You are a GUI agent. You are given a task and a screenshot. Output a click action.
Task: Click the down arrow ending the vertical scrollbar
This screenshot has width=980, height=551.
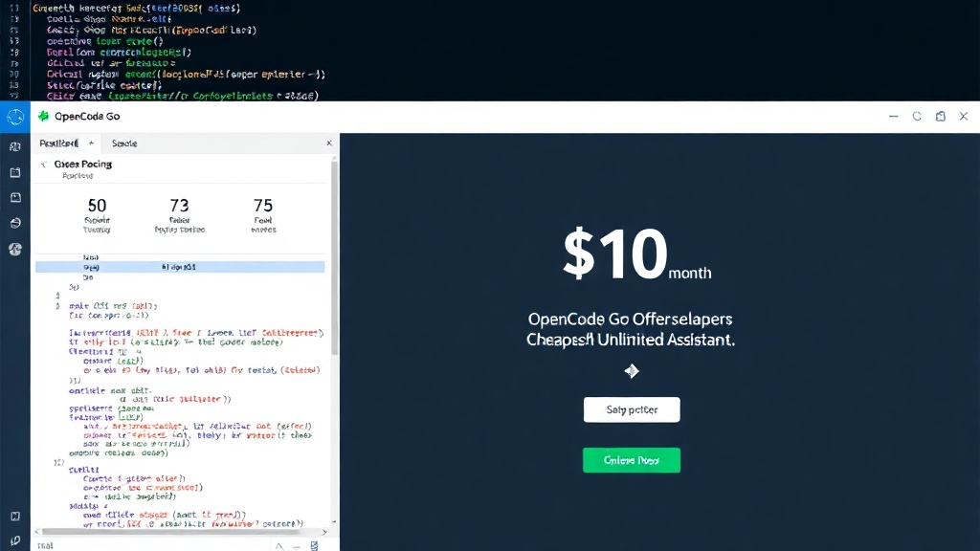[334, 521]
